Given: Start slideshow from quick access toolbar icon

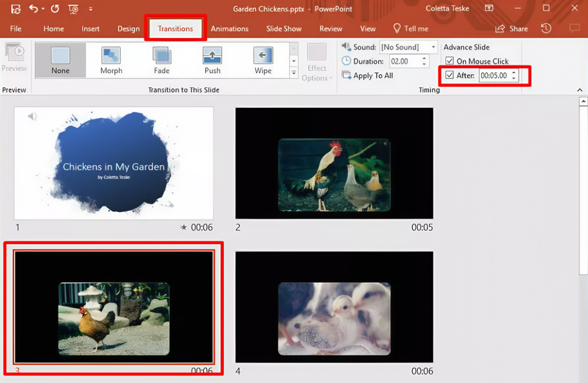Looking at the screenshot, I should [73, 8].
